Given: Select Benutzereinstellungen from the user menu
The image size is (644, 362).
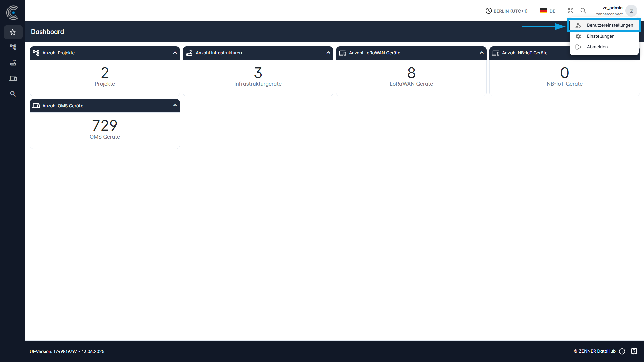Looking at the screenshot, I should point(610,25).
